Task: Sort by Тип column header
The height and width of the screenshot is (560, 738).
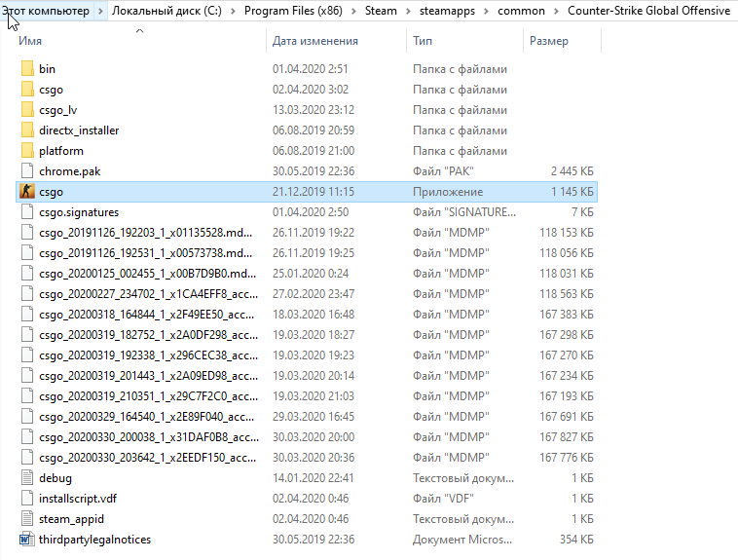Action: [x=423, y=41]
